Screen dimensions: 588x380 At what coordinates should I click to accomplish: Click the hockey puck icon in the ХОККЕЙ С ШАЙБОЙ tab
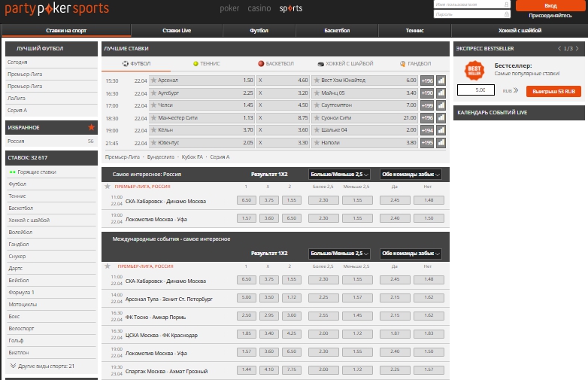(x=320, y=64)
